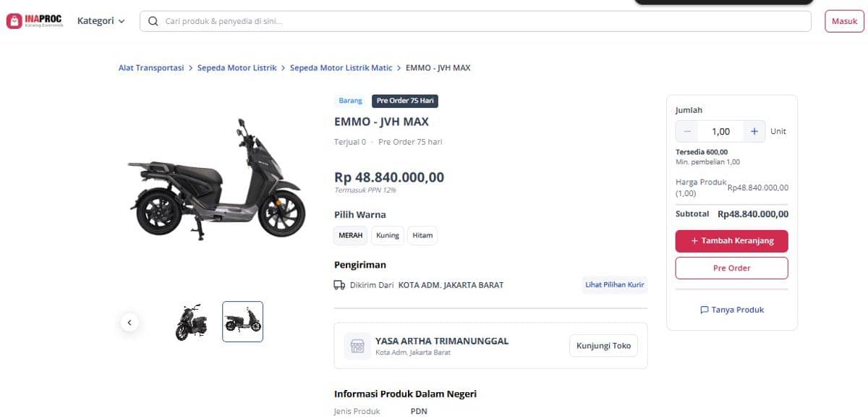Image resolution: width=868 pixels, height=419 pixels.
Task: Open the Sepeda Motor Listrik Matic breadcrumb
Action: coord(341,67)
